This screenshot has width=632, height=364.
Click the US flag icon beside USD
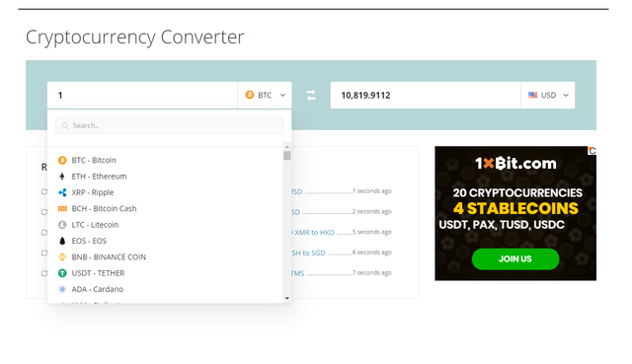point(533,95)
